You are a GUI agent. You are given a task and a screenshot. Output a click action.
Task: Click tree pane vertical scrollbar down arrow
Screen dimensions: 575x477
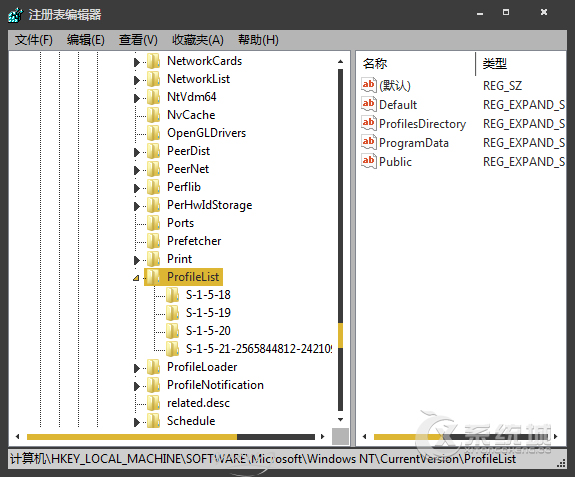pos(340,419)
